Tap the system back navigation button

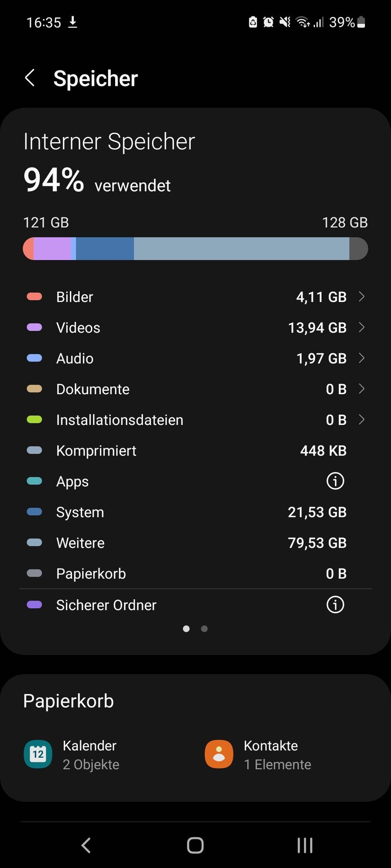(86, 845)
